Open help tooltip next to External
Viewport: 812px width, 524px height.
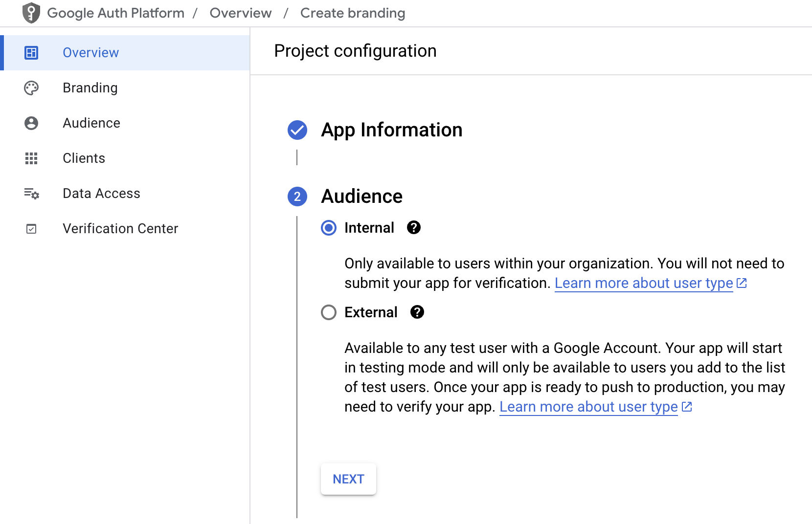click(417, 312)
